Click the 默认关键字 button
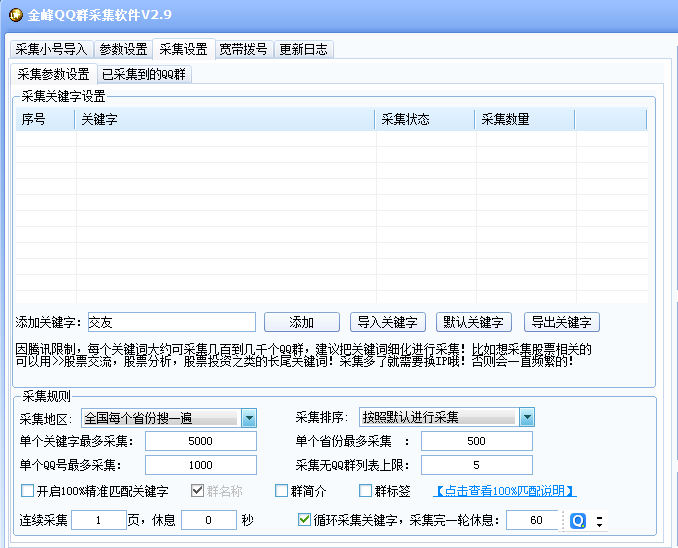This screenshot has width=678, height=548. 474,322
